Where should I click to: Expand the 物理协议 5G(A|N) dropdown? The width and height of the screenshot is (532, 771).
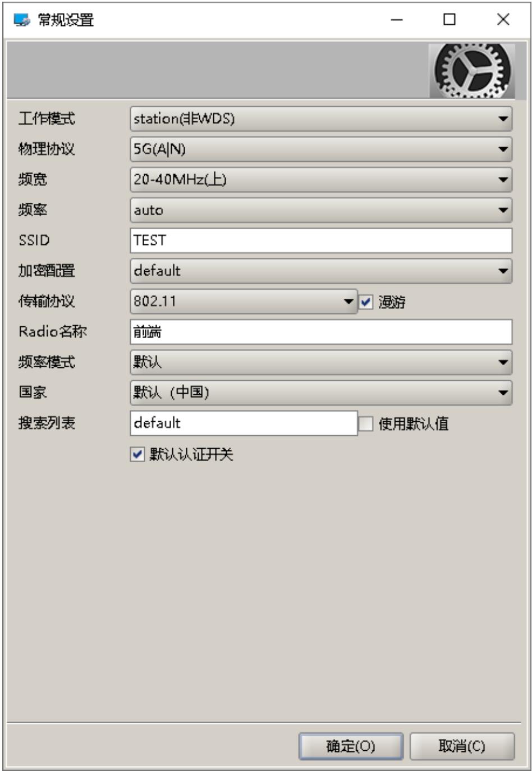(321, 149)
